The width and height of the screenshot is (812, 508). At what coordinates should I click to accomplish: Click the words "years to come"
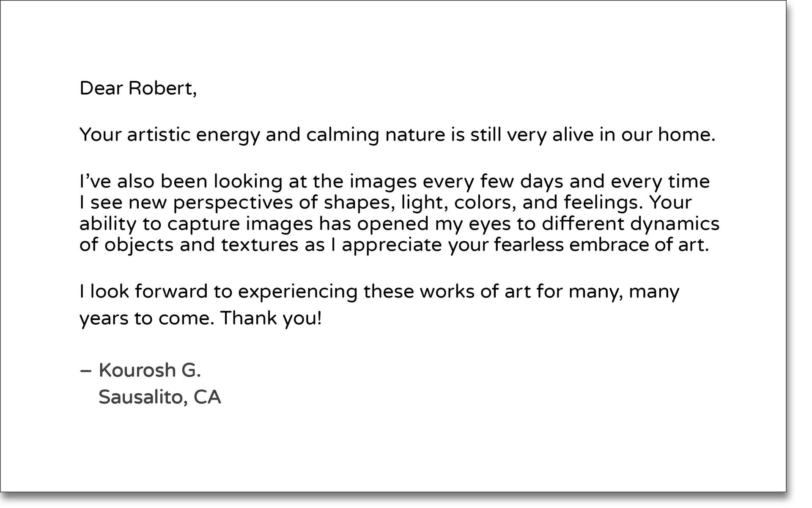(x=144, y=318)
